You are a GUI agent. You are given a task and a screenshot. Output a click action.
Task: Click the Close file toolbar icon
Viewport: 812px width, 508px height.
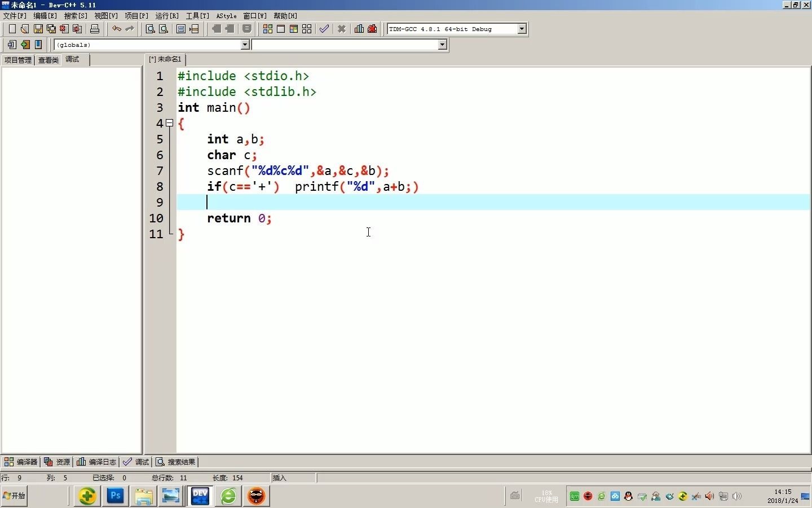click(x=64, y=29)
